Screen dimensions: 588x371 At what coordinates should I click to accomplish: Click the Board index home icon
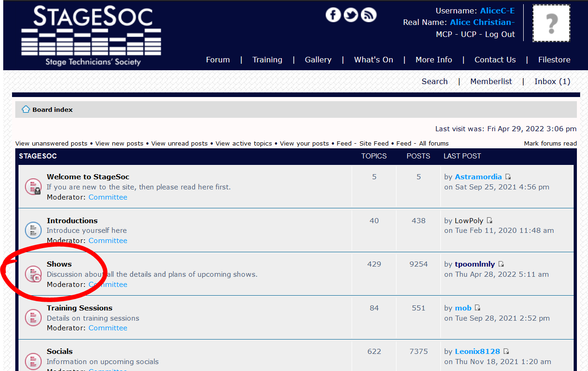(26, 109)
